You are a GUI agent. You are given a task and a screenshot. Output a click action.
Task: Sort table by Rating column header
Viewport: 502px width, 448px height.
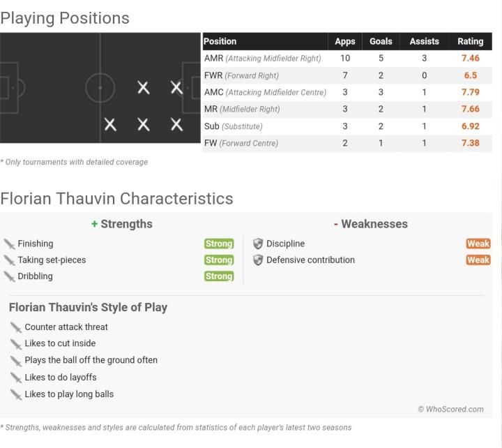coord(470,42)
